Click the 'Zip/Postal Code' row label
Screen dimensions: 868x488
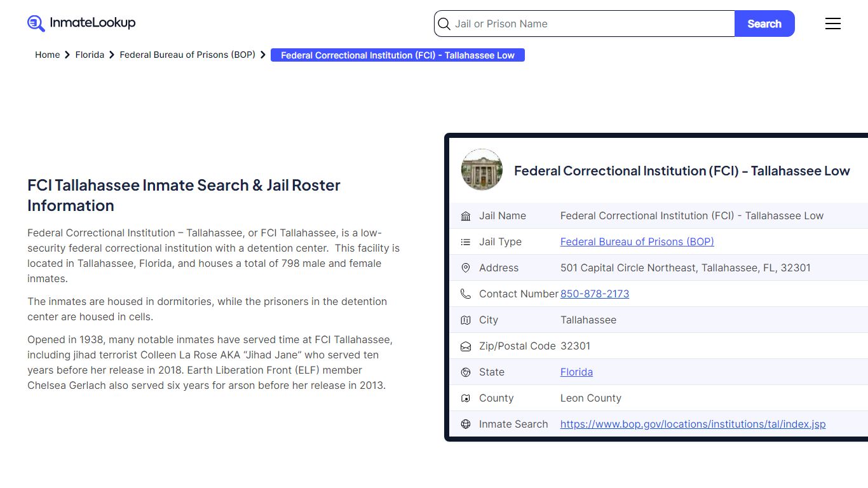pos(517,346)
